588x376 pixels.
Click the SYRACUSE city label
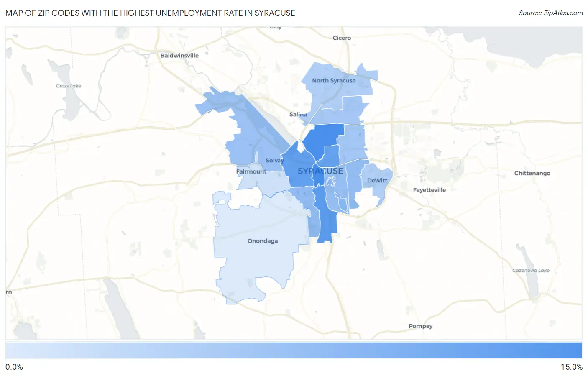click(x=320, y=171)
